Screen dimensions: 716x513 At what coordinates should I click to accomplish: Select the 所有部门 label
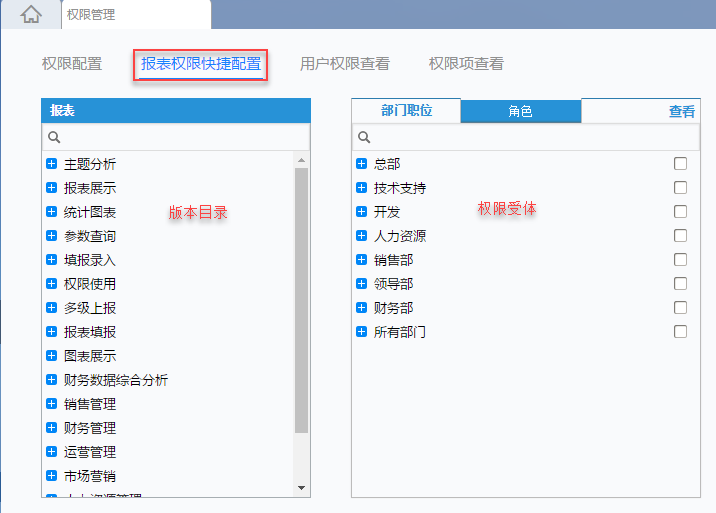point(400,332)
